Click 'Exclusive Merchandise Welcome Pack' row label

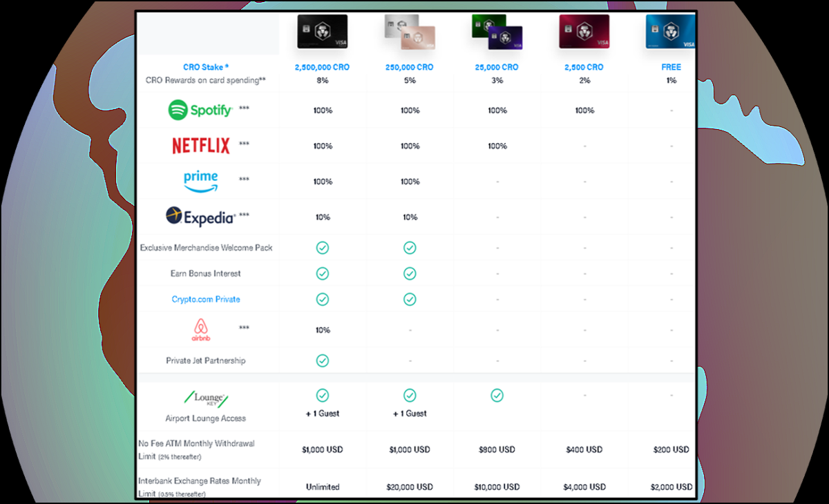pyautogui.click(x=206, y=248)
